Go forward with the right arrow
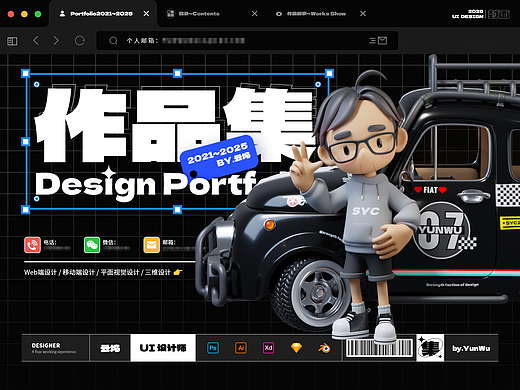520x390 pixels. tap(56, 41)
